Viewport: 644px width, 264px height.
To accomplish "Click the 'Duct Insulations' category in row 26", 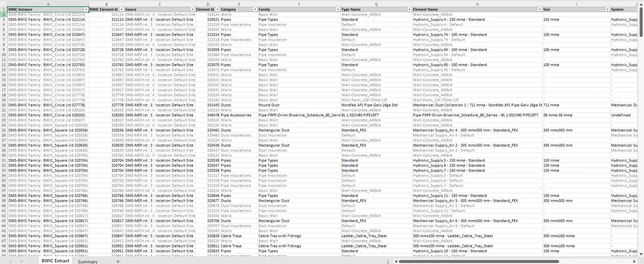I will 239,135.
